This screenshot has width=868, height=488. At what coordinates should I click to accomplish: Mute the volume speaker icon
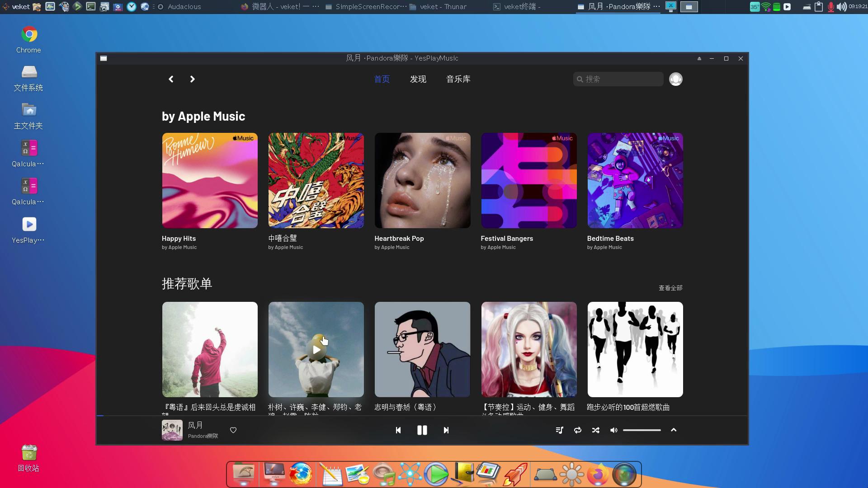click(x=613, y=430)
